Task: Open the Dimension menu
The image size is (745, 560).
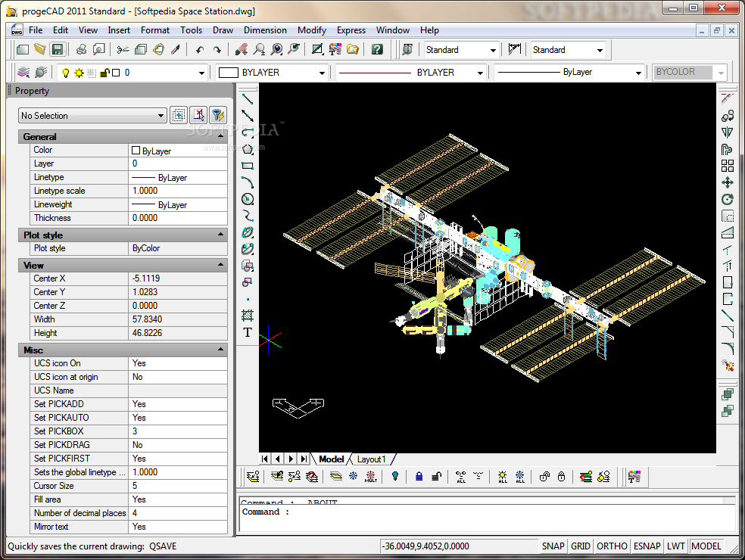Action: [265, 30]
